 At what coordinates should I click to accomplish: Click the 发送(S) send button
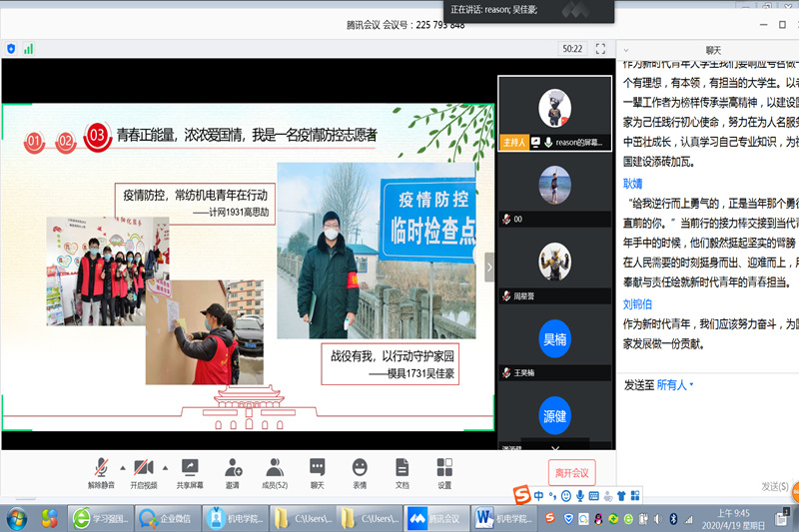pos(775,487)
